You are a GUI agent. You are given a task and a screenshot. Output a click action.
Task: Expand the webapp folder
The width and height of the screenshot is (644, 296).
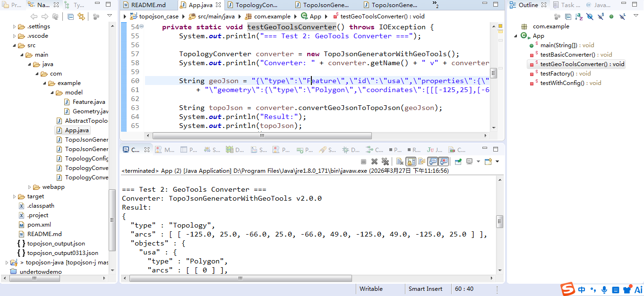[x=29, y=187]
